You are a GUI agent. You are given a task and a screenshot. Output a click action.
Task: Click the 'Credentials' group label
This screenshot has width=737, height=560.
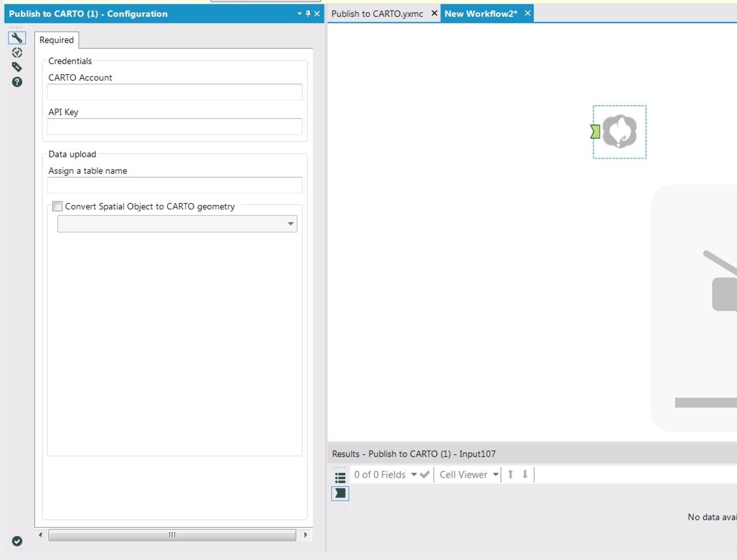point(70,61)
